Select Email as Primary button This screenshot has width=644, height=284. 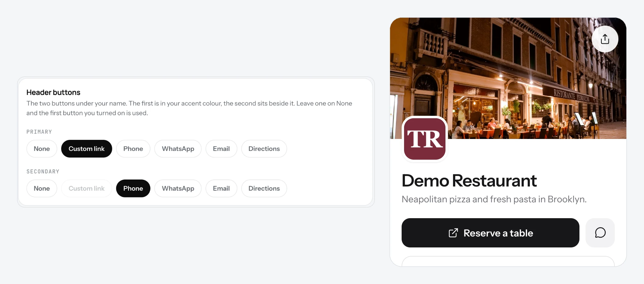[x=221, y=149]
